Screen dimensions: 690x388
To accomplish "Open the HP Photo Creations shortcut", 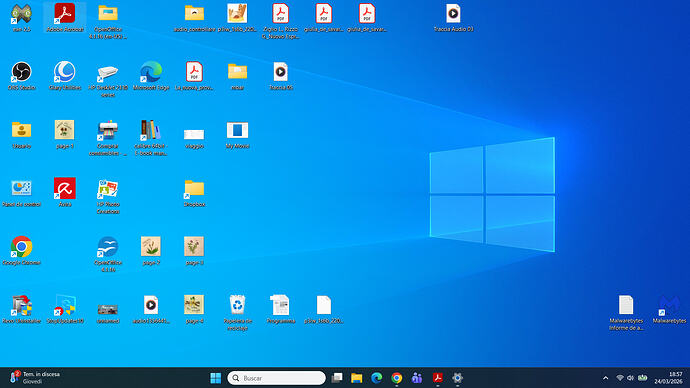I will pos(108,196).
